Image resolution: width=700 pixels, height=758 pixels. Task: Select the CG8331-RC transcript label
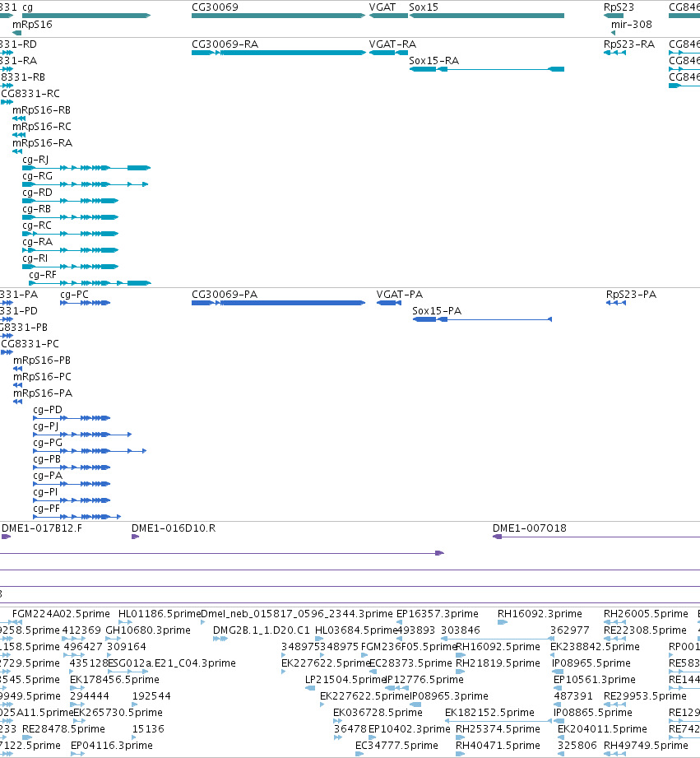coord(30,93)
